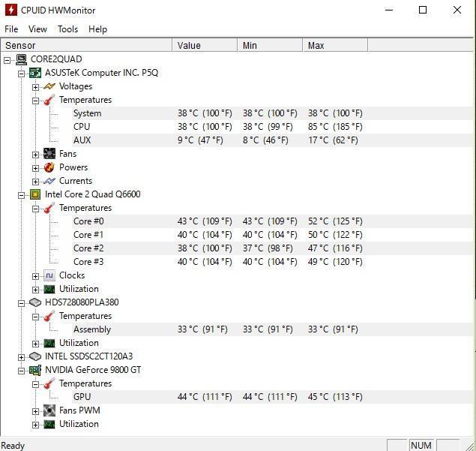Expand the Voltages node
Screen dimensions: 476x451
35,87
